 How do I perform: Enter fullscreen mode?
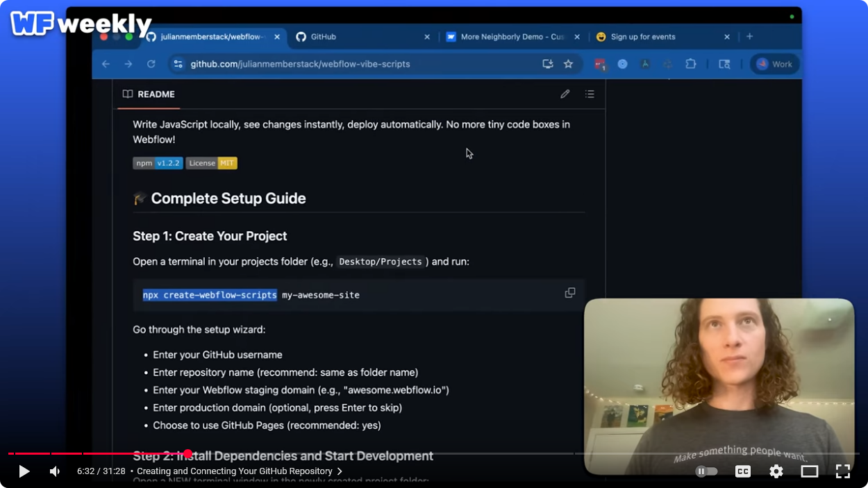pos(843,471)
